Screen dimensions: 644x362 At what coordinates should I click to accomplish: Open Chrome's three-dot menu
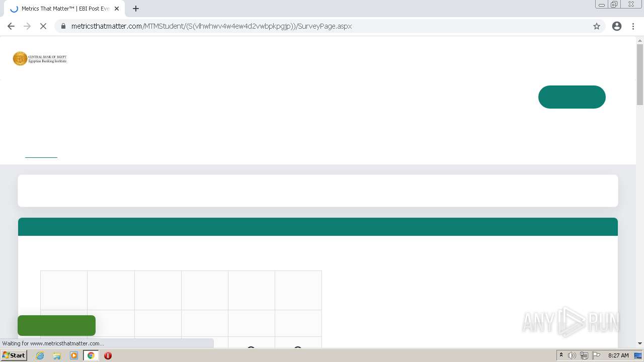(633, 26)
